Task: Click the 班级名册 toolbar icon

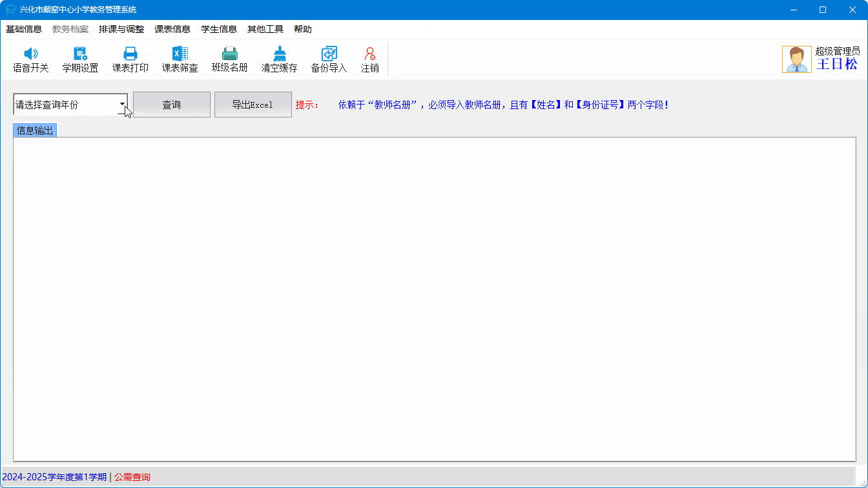Action: point(229,54)
